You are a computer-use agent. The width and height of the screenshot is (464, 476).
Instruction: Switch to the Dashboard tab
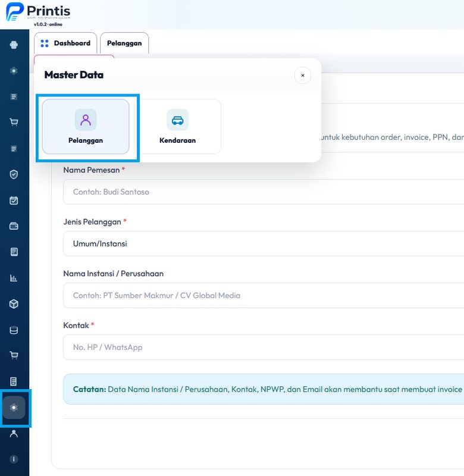[x=65, y=43]
